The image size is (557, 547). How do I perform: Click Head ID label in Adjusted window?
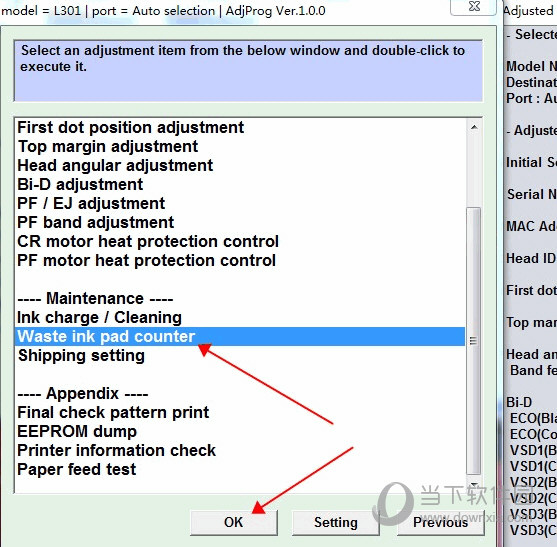point(531,258)
